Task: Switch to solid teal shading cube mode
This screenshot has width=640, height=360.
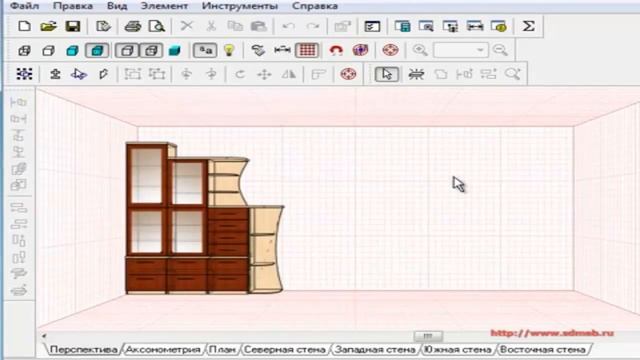Action: pyautogui.click(x=73, y=51)
